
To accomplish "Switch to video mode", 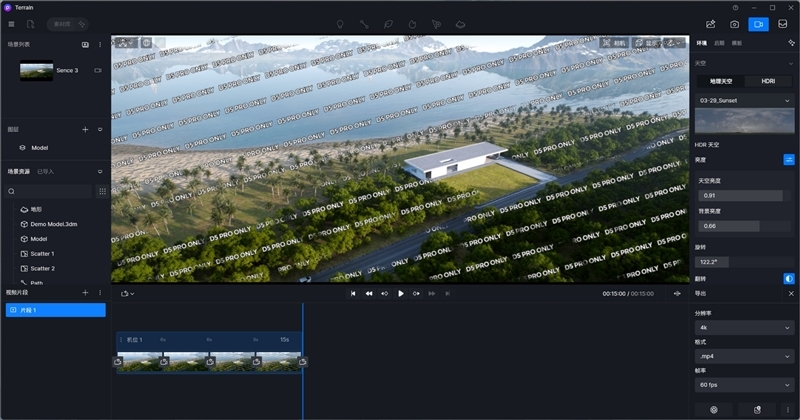I will tap(759, 24).
